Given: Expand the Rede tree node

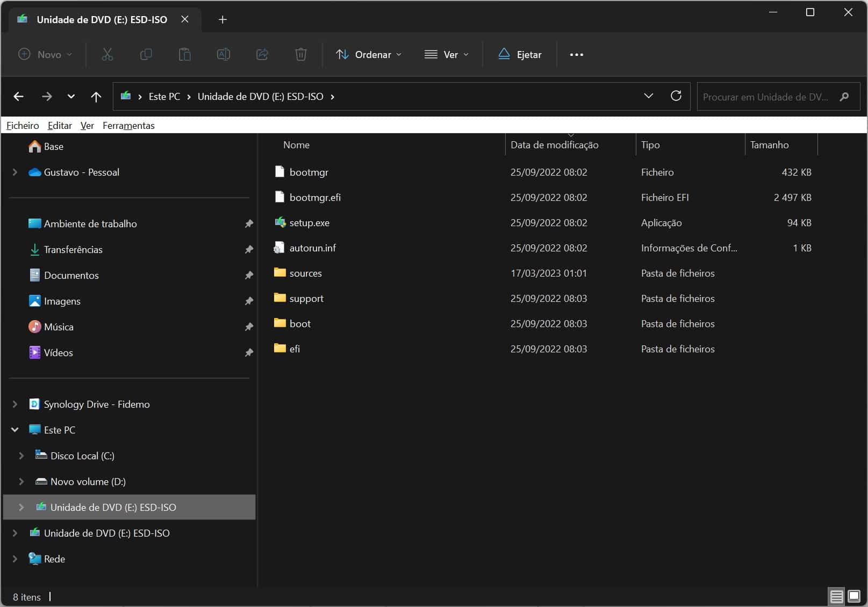Looking at the screenshot, I should (x=15, y=559).
